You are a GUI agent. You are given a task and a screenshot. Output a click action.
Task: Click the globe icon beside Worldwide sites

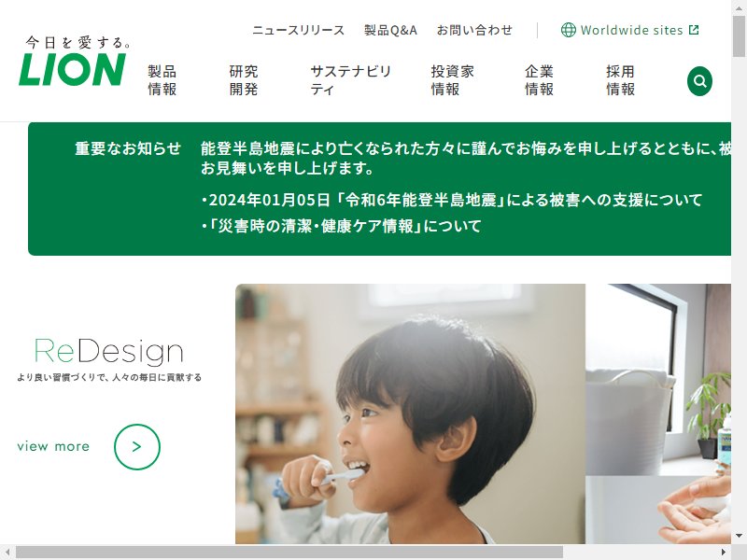click(x=568, y=30)
